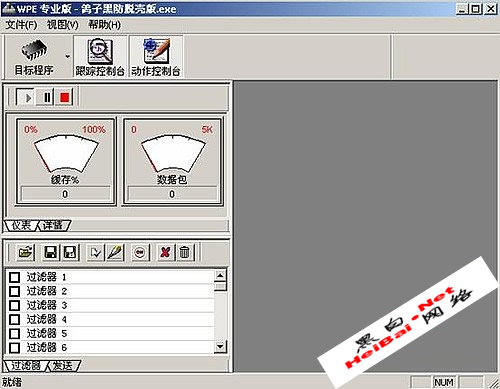The height and width of the screenshot is (389, 500).
Task: Enable checkbox for 过滤器 6
Action: (14, 348)
